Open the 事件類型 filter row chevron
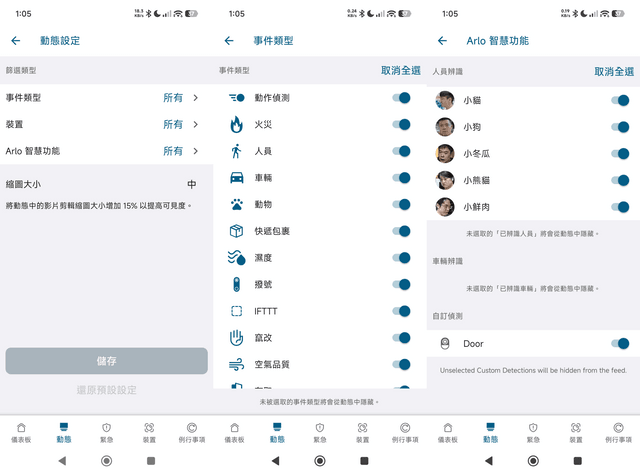This screenshot has width=640, height=474. (196, 98)
